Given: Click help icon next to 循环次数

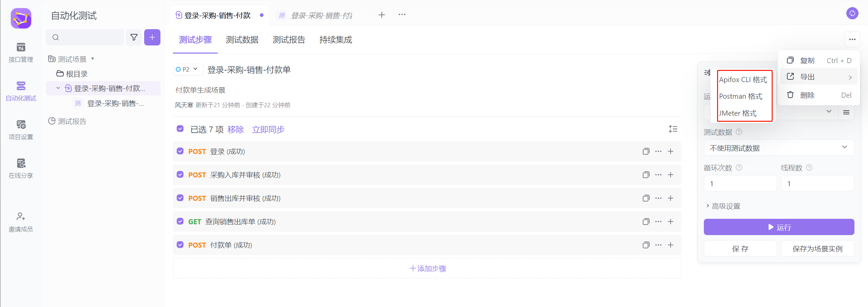Looking at the screenshot, I should tap(739, 168).
